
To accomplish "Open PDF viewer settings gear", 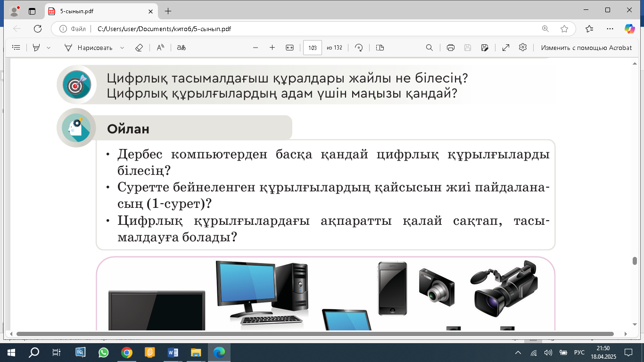I will coord(523,48).
